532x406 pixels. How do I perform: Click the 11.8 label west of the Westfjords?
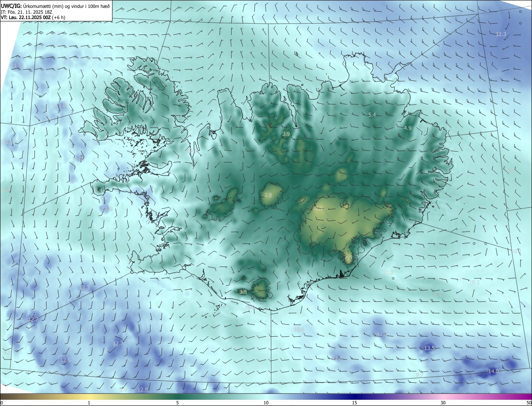[62, 105]
